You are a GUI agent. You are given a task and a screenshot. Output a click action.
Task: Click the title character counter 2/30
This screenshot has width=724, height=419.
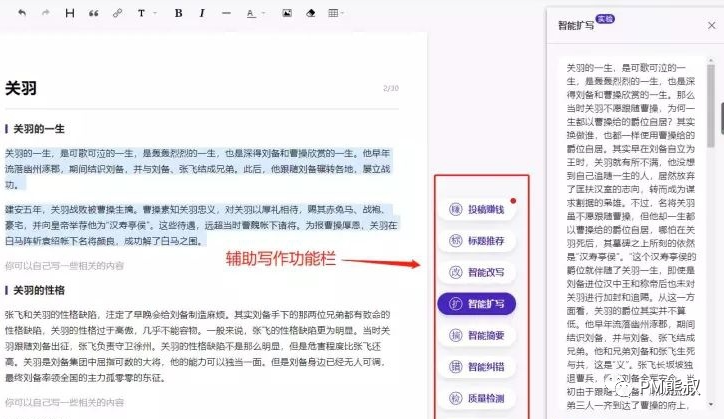point(391,88)
